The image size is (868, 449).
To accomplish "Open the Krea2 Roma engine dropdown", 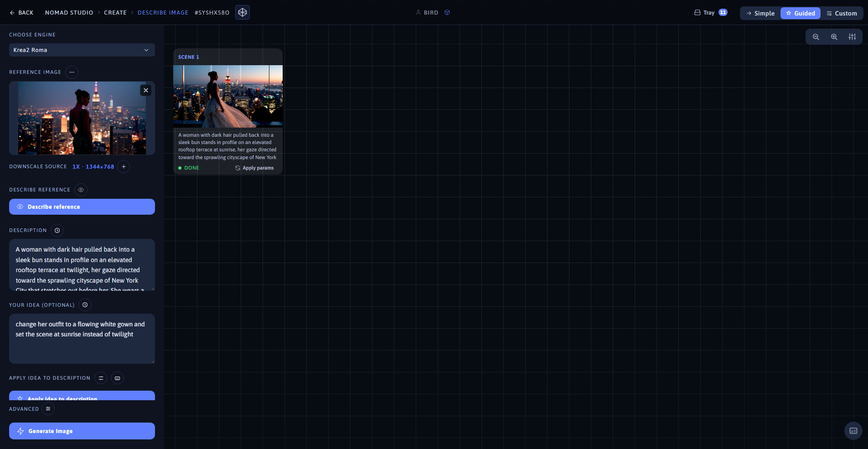I will 82,50.
